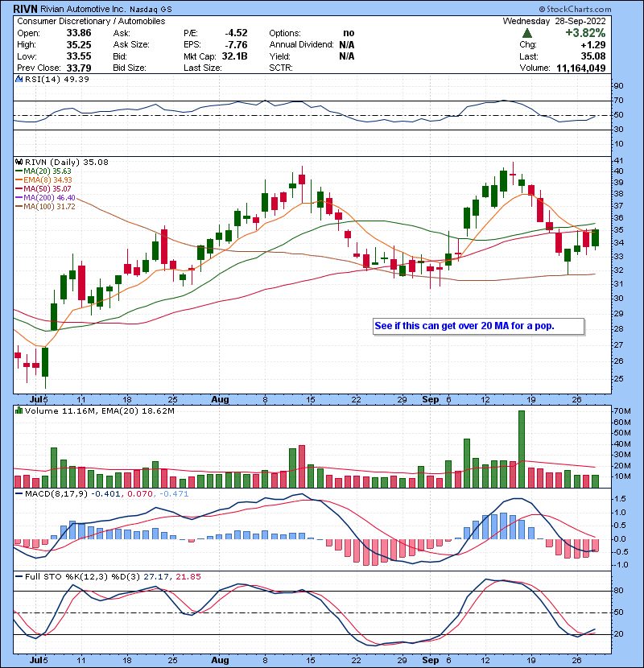The width and height of the screenshot is (644, 668).
Task: Click the RIVN (Daily) 35.08 chart title
Action: coord(67,162)
